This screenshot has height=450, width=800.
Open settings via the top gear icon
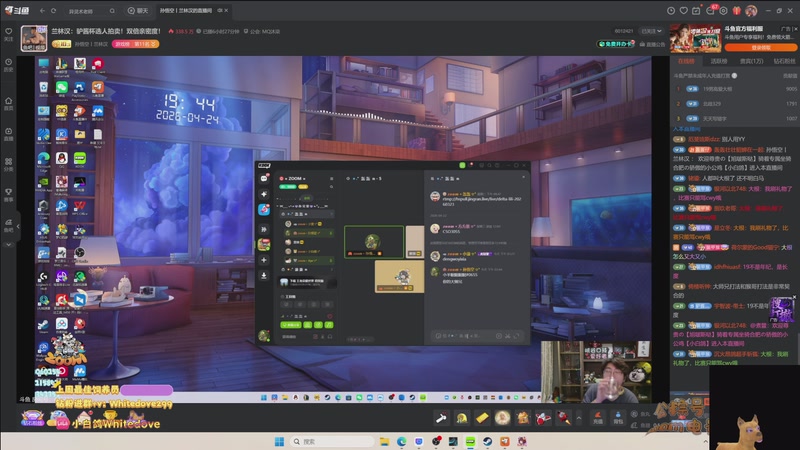pyautogui.click(x=723, y=11)
